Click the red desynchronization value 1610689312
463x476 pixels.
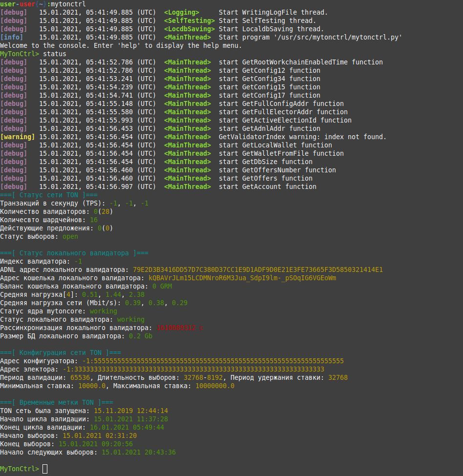click(x=176, y=328)
